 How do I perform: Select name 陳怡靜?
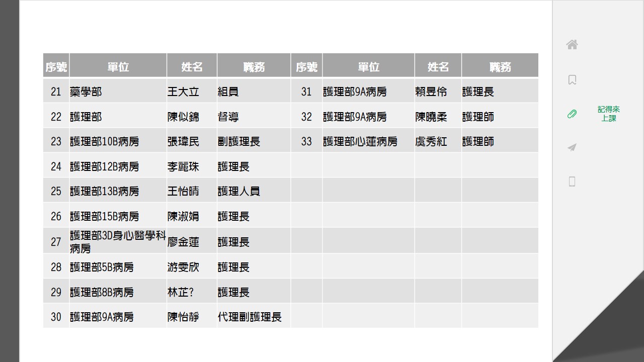[183, 317]
